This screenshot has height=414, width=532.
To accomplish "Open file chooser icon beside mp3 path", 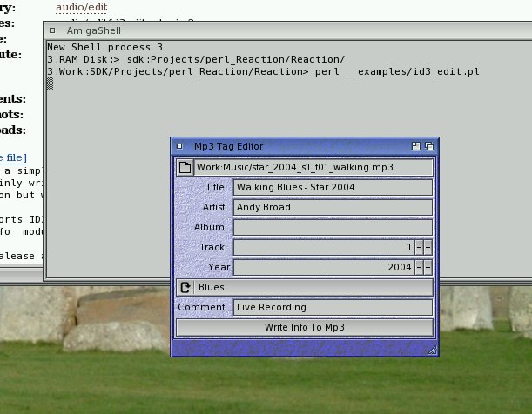I will pyautogui.click(x=185, y=167).
